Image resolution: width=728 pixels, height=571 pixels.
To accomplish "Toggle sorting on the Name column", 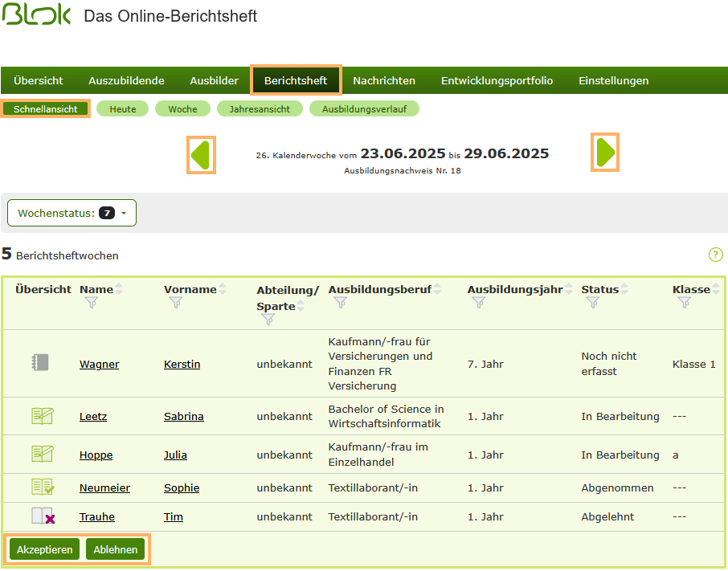I will pos(117,288).
